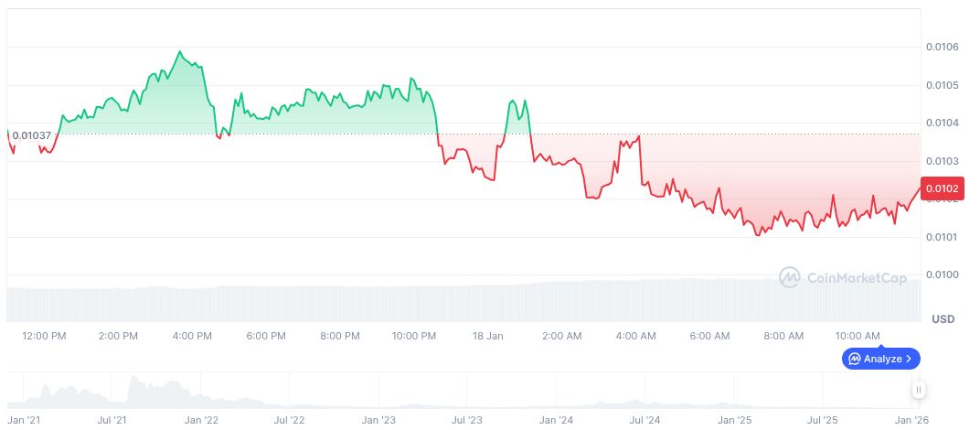Click the CoinMarketCap chat icon in Analyze button

854,359
